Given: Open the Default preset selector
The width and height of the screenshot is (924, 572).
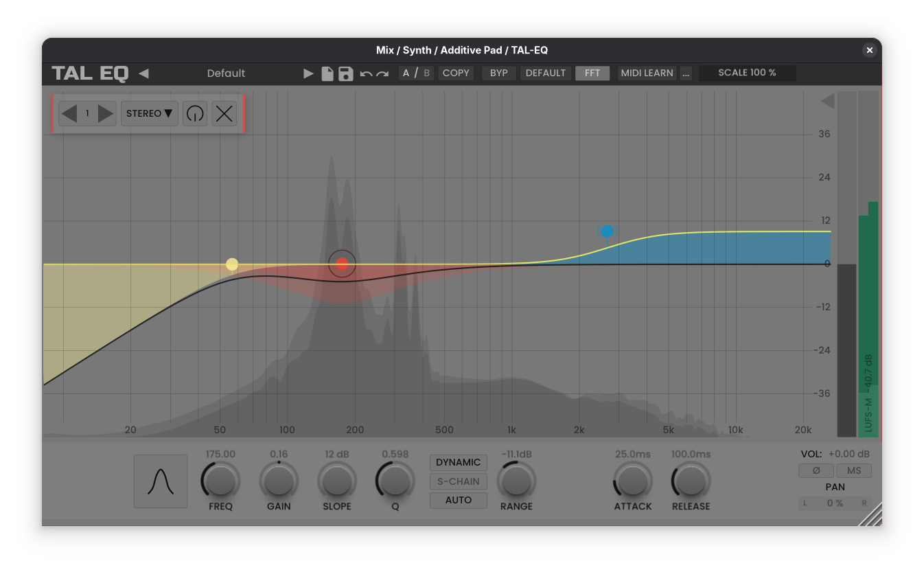Looking at the screenshot, I should pyautogui.click(x=226, y=73).
